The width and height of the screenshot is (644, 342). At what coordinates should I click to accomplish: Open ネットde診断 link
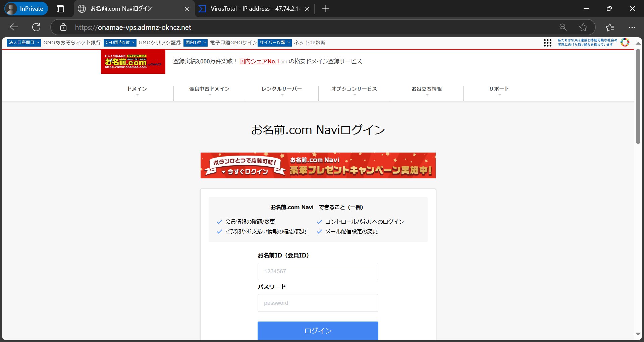tap(310, 43)
